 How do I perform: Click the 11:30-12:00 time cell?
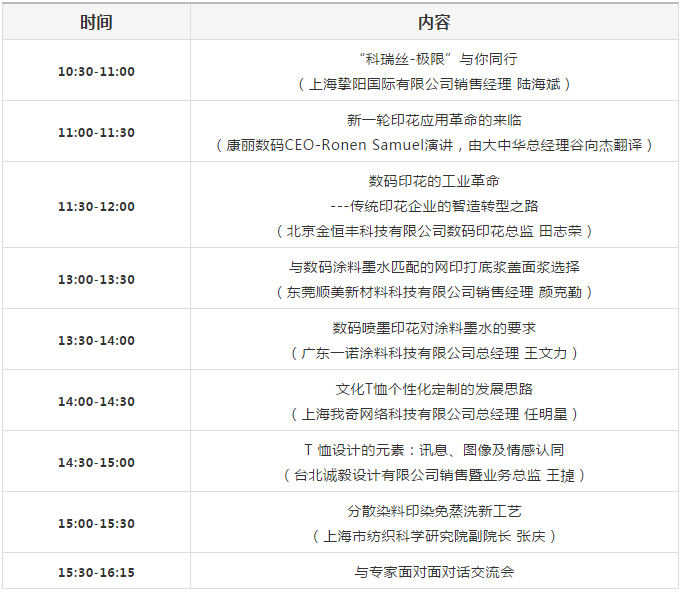point(96,206)
